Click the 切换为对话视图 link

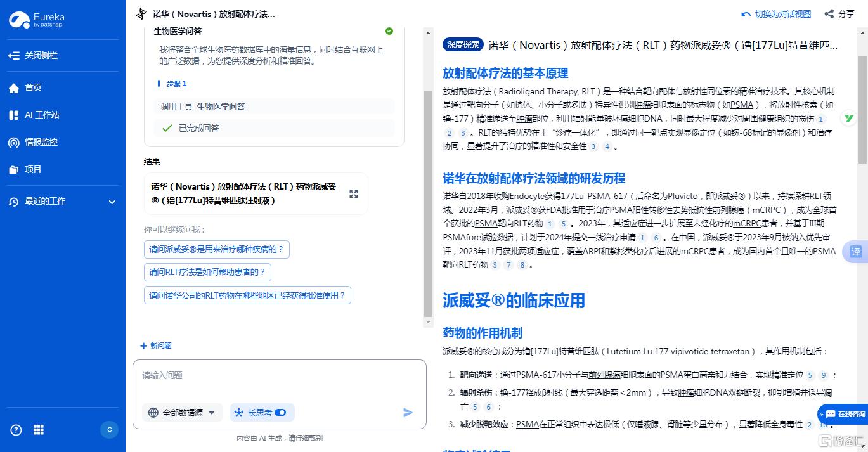tap(777, 13)
